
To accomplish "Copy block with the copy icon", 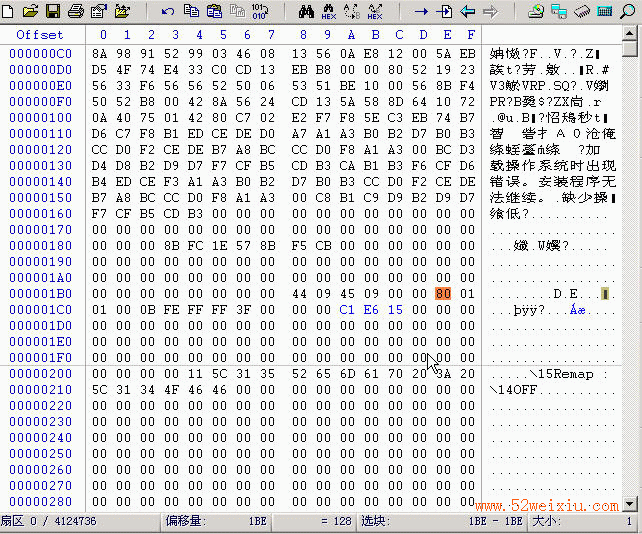I will [x=191, y=11].
